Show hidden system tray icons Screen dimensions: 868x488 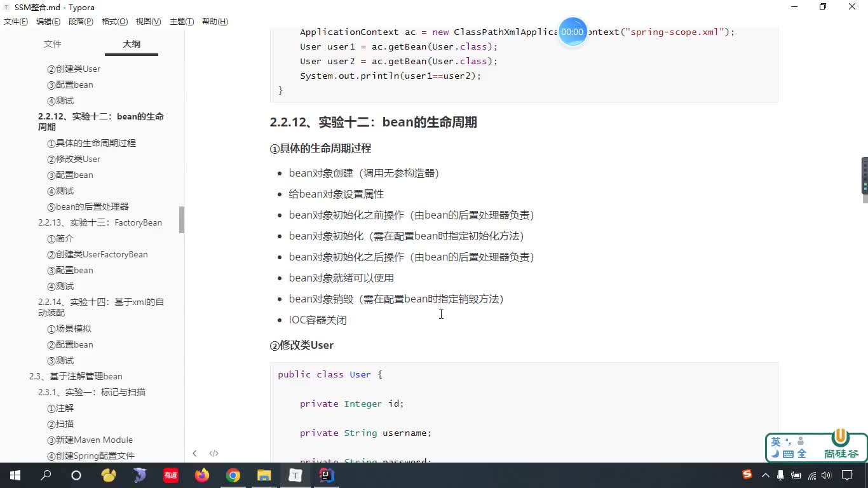[x=765, y=475]
